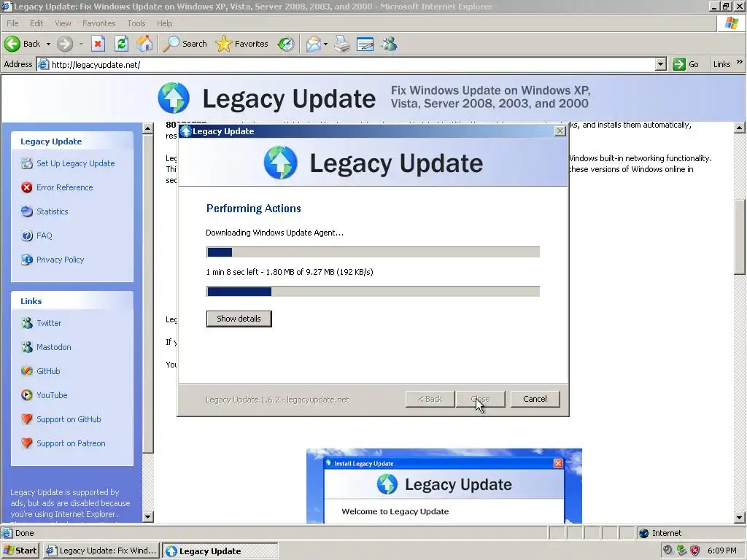Open Back button history dropdown arrow
Screen dimensions: 747x560
pos(48,44)
